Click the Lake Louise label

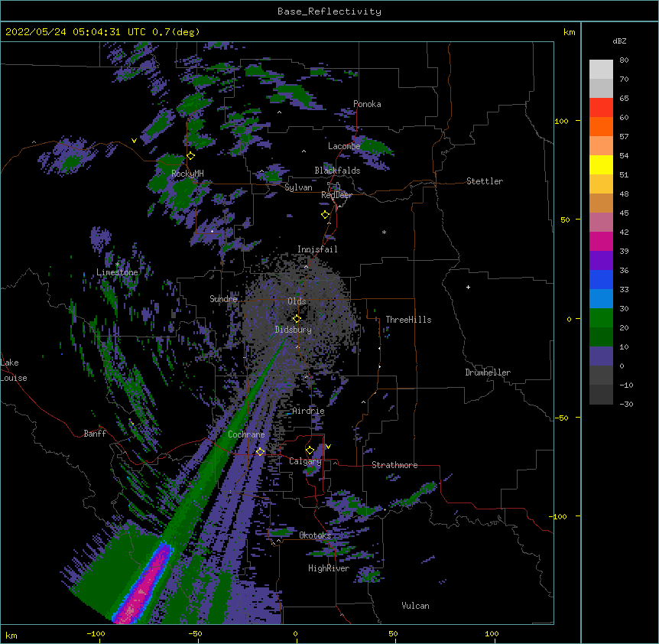tap(14, 370)
